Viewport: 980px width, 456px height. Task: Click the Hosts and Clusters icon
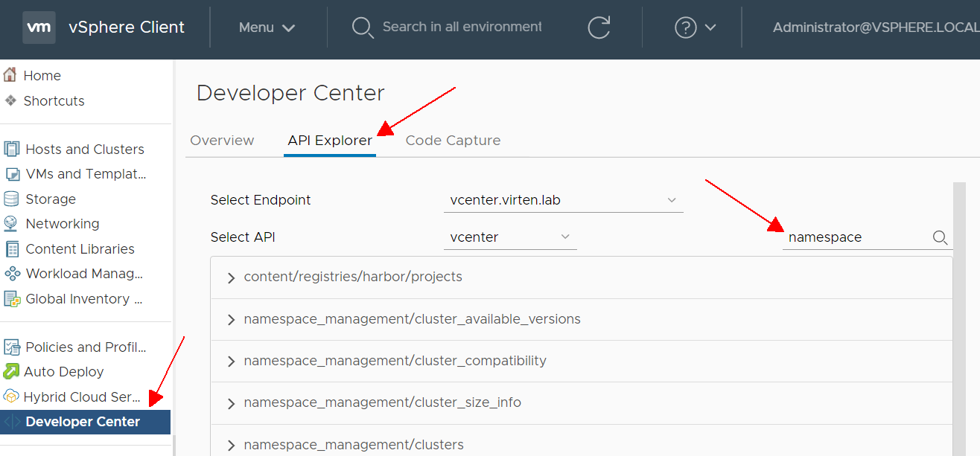[11, 149]
